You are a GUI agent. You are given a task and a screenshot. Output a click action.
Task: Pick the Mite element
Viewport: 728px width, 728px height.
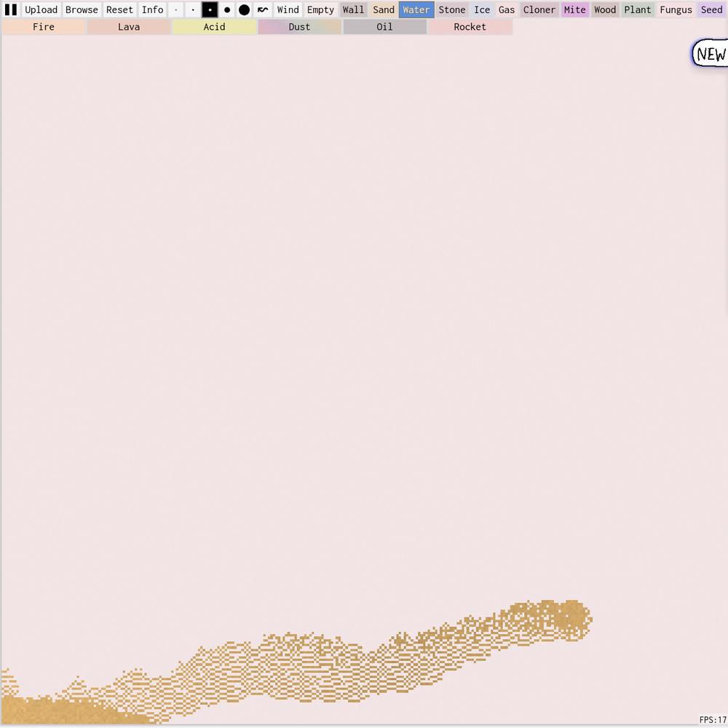tap(575, 9)
